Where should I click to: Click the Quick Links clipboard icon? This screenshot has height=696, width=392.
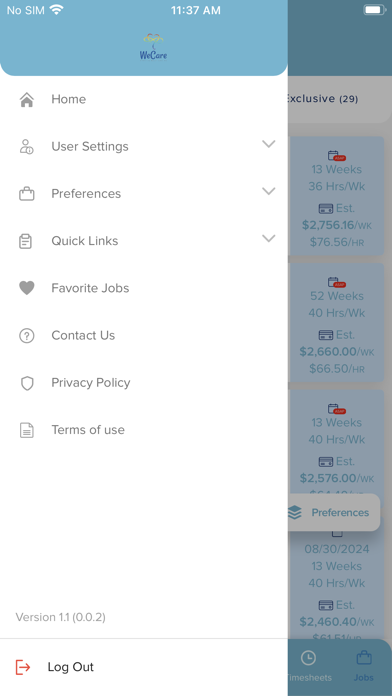coord(26,241)
